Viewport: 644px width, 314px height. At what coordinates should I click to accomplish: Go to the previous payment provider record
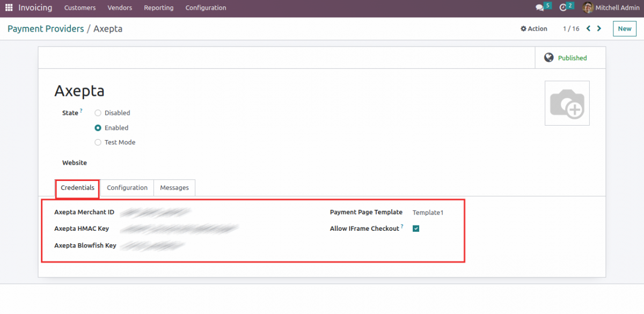pyautogui.click(x=588, y=28)
